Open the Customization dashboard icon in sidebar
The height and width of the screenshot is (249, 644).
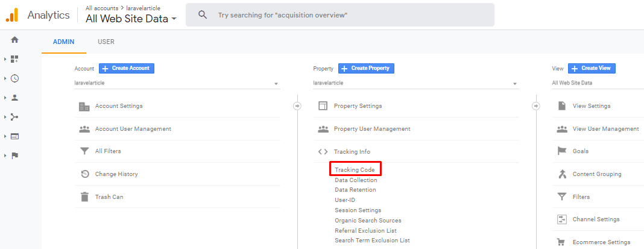(x=14, y=59)
